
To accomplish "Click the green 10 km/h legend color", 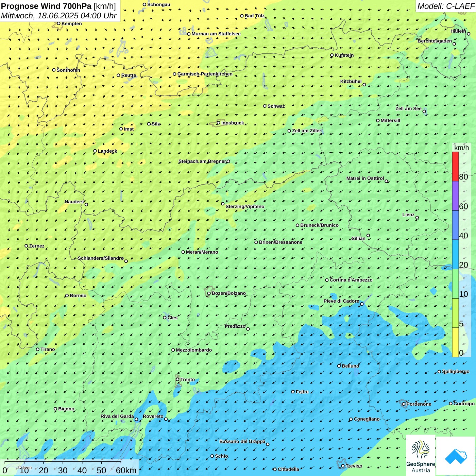I will (455, 284).
